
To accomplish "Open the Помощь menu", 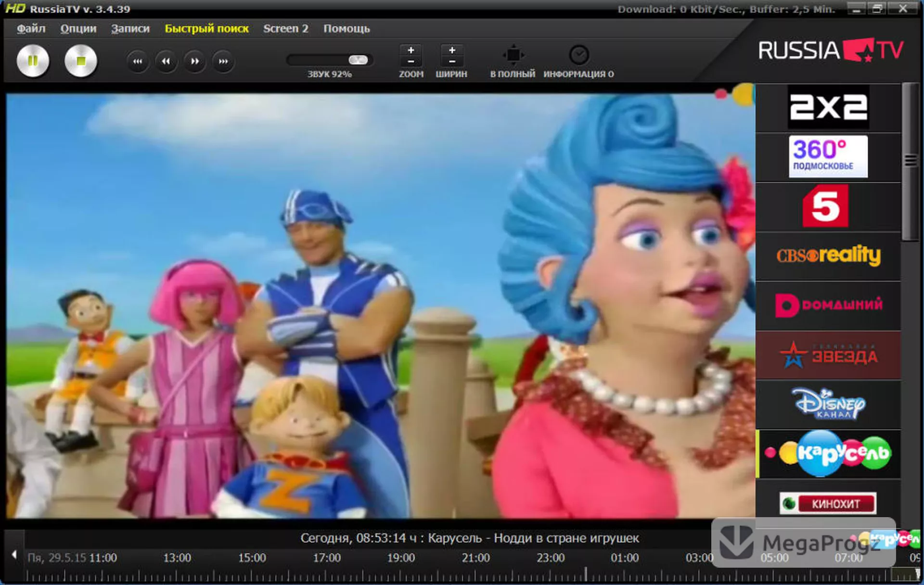I will 346,28.
